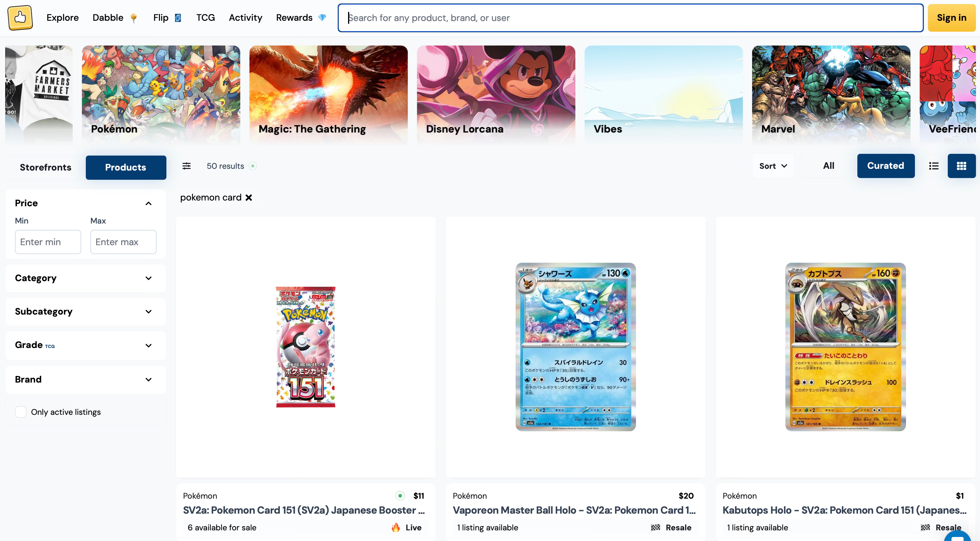Click the 6 available for sale text
Viewport: 980px width, 541px height.
tap(222, 527)
